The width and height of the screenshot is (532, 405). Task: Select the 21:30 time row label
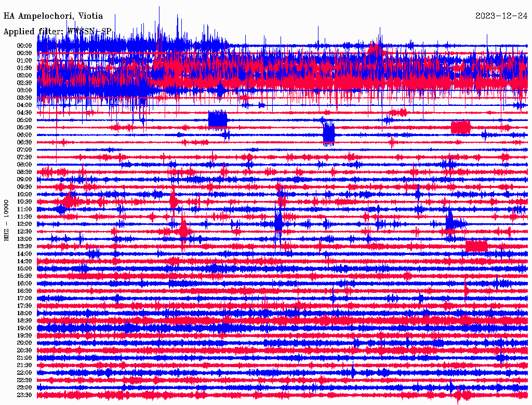tap(24, 366)
